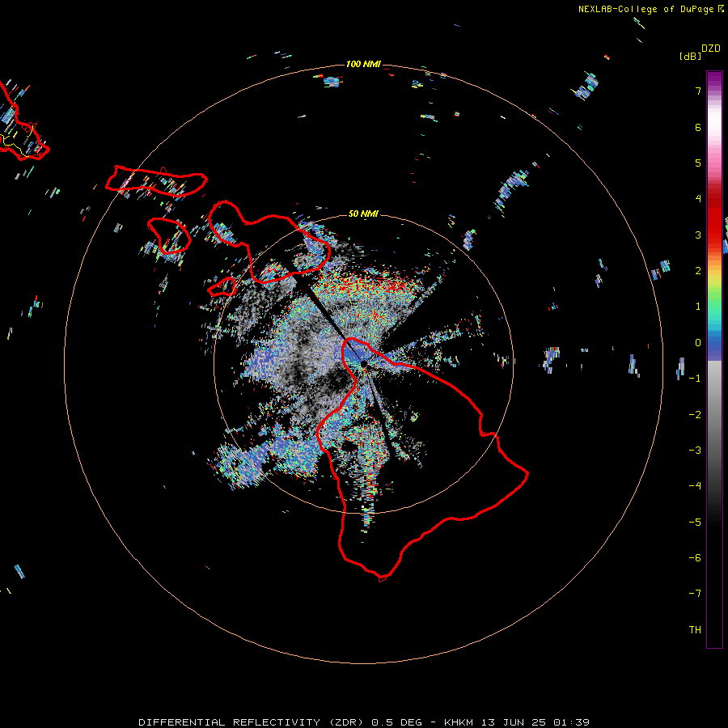Click the -1 value on color scale

click(x=695, y=379)
